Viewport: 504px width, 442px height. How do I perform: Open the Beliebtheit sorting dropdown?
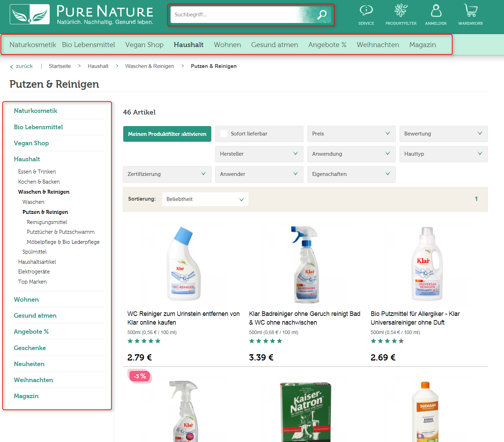205,199
